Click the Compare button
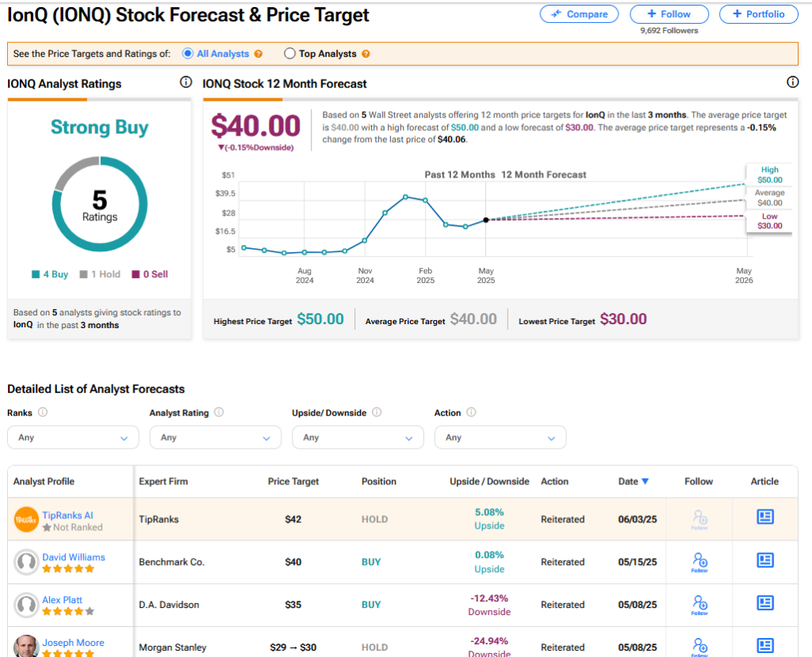The image size is (812, 657). [580, 14]
